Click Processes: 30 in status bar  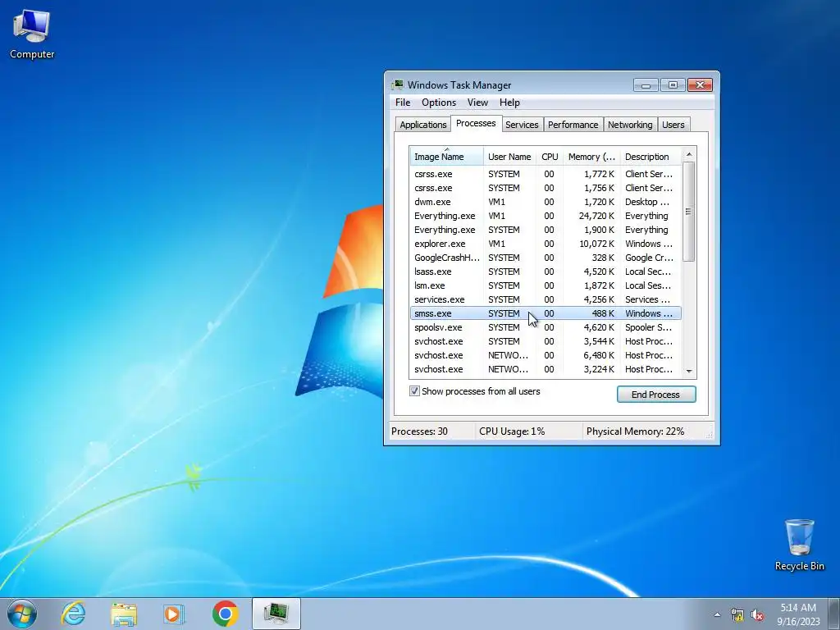(x=419, y=431)
